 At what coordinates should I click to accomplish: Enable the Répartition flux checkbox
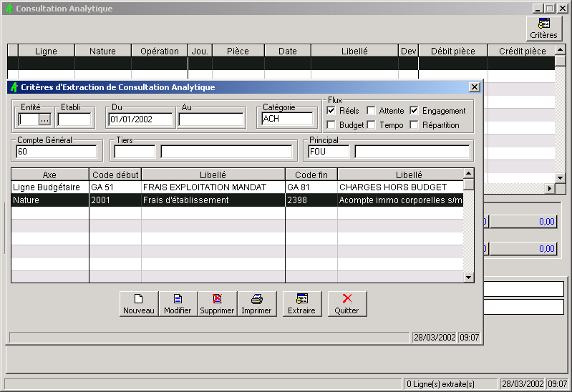tap(414, 125)
